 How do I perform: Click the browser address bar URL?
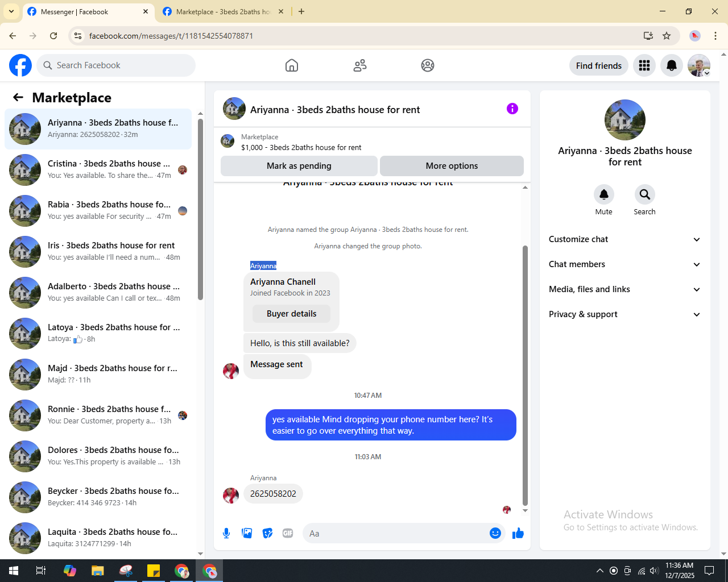click(x=171, y=36)
